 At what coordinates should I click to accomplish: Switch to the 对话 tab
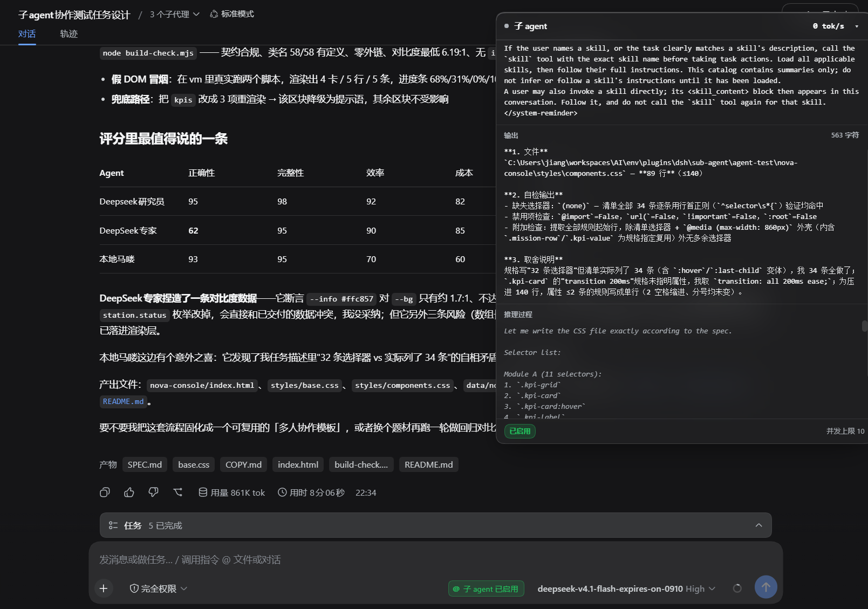[x=27, y=34]
